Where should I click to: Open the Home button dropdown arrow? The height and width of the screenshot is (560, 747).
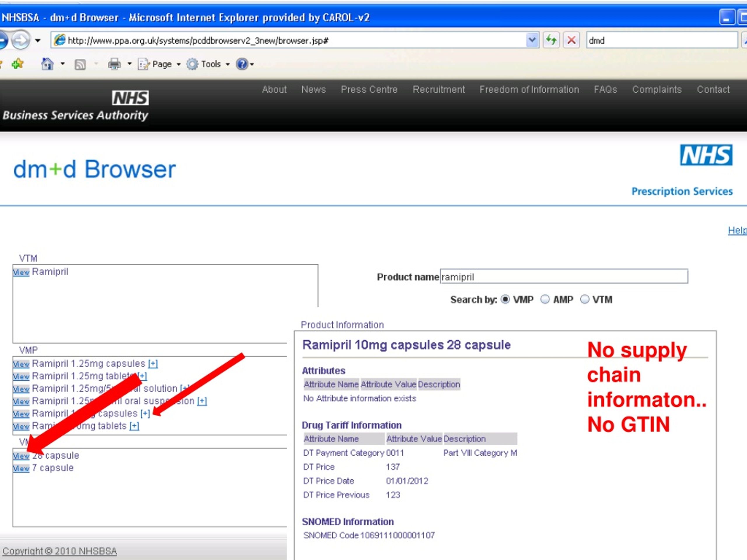click(x=62, y=64)
